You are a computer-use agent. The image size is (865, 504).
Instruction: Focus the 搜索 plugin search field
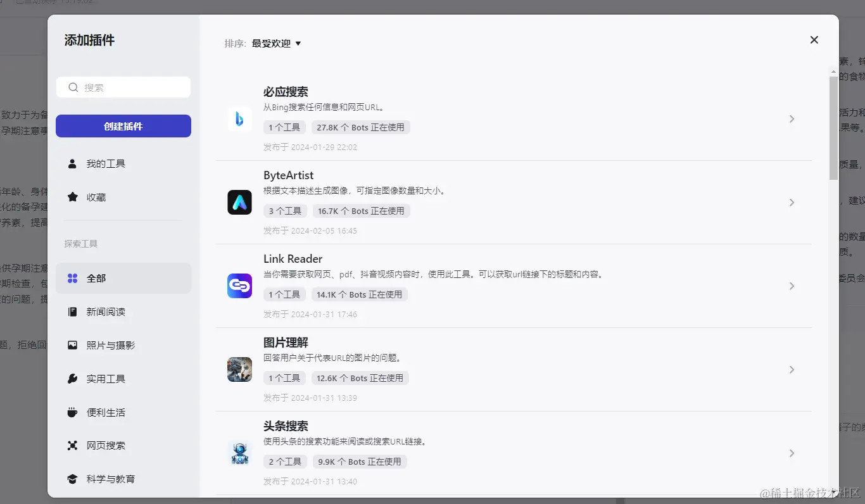pyautogui.click(x=123, y=87)
